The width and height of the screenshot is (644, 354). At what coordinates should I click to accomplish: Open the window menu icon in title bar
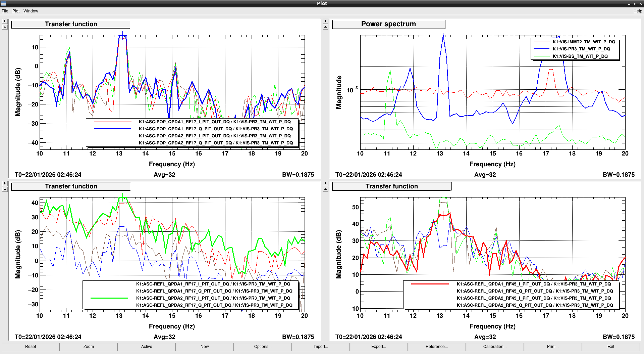pos(4,3)
